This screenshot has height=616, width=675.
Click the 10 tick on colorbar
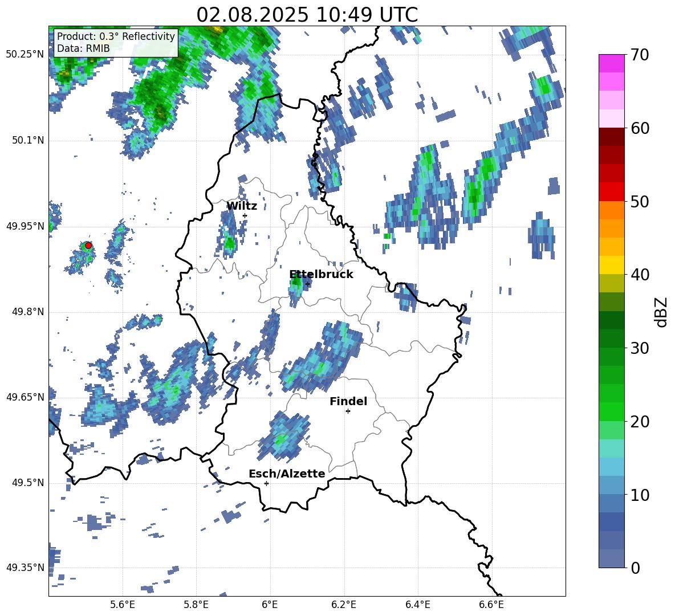pos(640,495)
